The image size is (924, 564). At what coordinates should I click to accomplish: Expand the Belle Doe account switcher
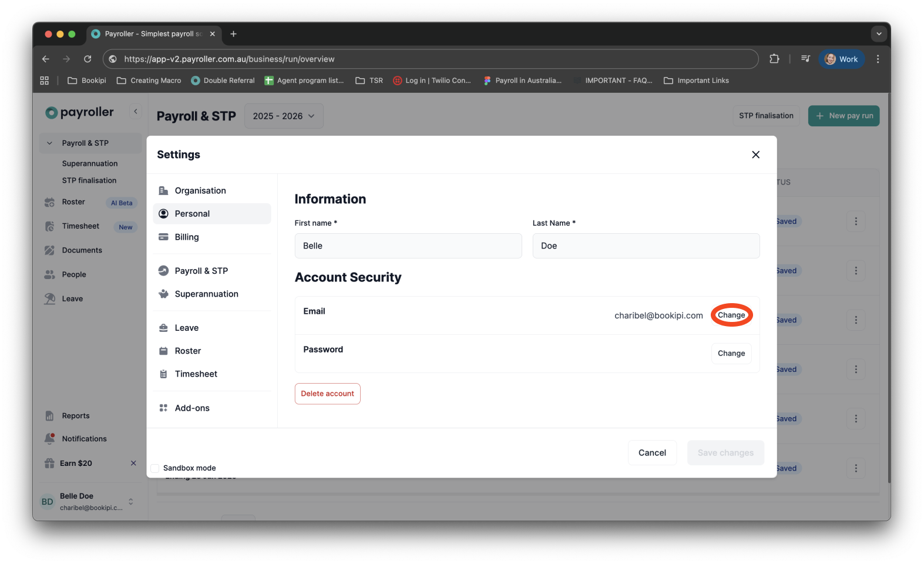[x=130, y=502]
